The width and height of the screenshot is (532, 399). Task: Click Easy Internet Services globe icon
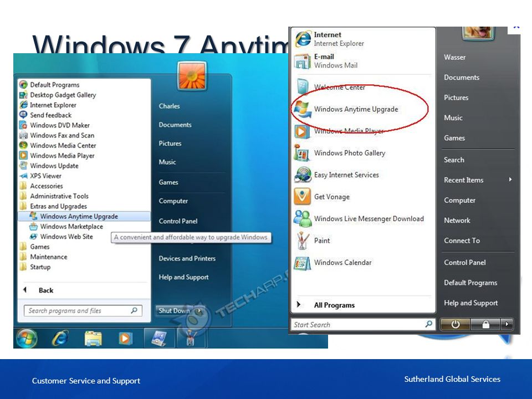coord(303,175)
